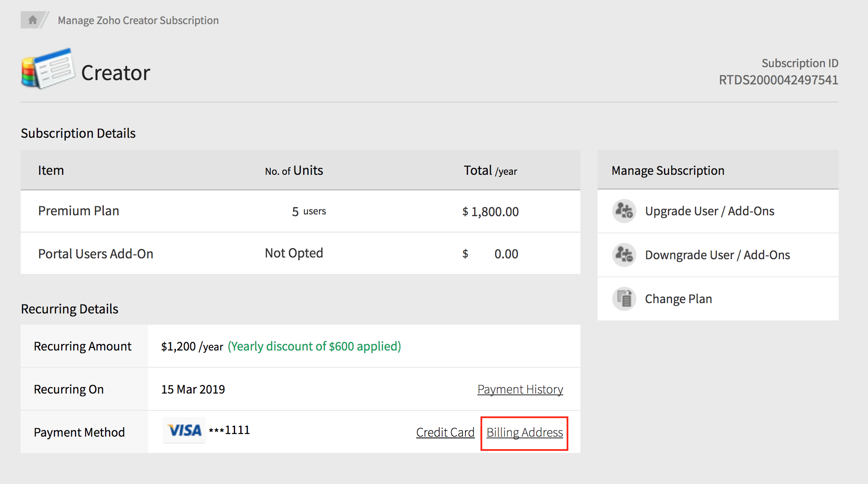Click the Total /year column header
Viewport: 868px width, 484px height.
click(490, 171)
